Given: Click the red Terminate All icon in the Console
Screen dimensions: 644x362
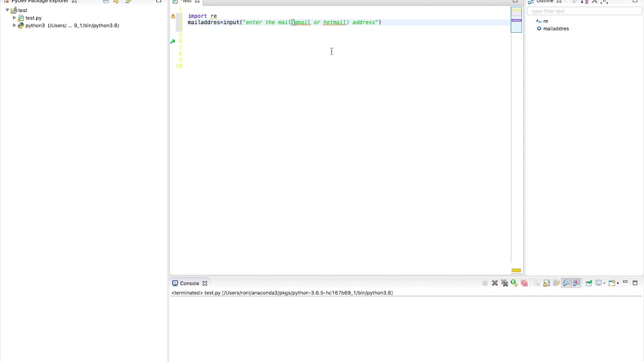Looking at the screenshot, I should coord(524,283).
